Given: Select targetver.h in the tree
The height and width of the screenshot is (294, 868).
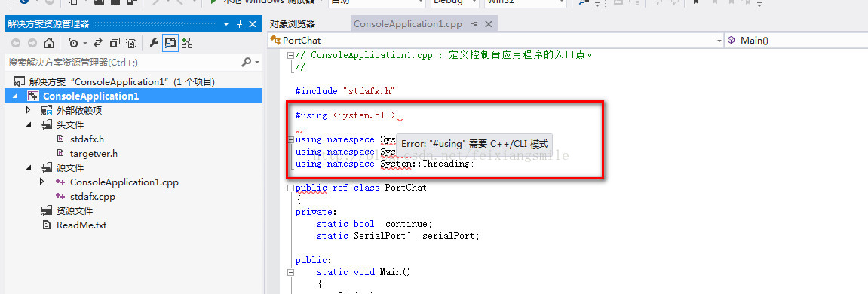Looking at the screenshot, I should (94, 153).
